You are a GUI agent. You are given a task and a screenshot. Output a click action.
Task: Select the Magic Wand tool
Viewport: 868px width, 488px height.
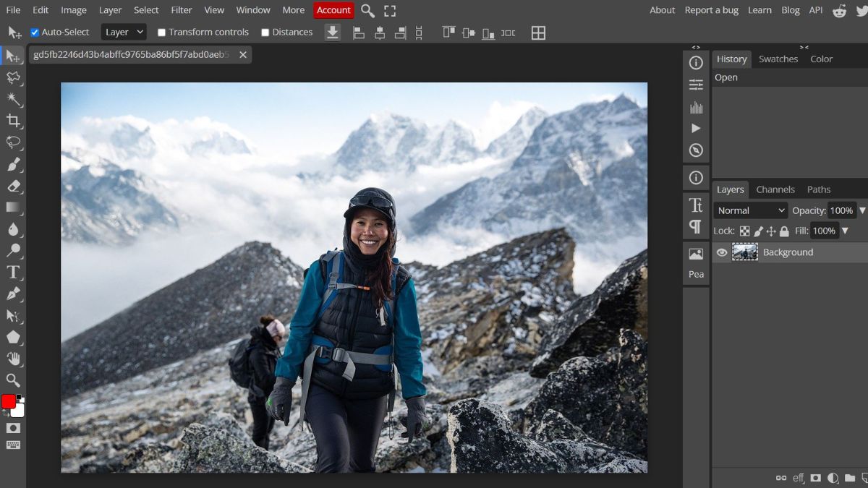(13, 99)
